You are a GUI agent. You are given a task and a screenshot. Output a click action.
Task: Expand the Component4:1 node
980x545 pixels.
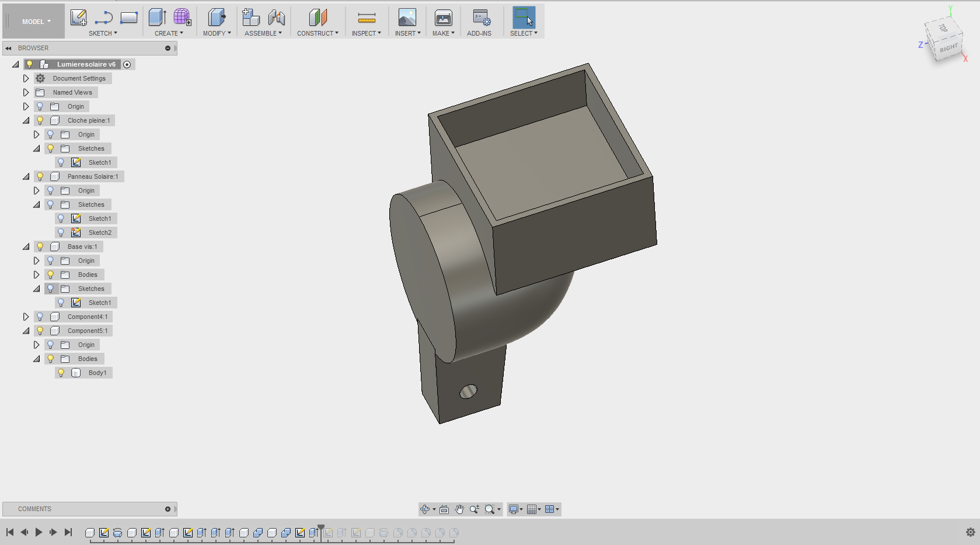coord(26,317)
